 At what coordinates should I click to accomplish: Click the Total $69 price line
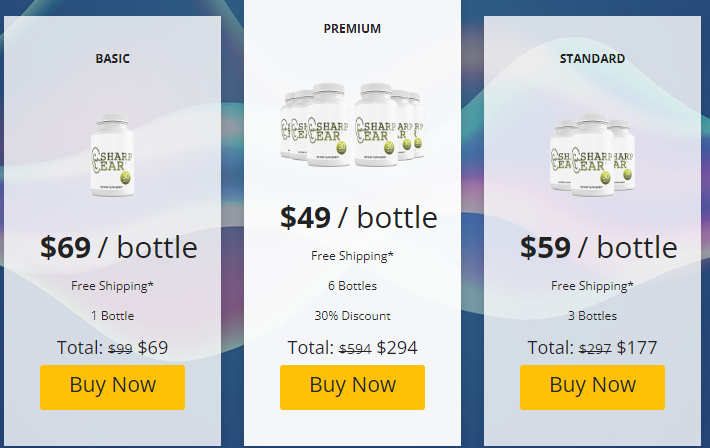112,348
